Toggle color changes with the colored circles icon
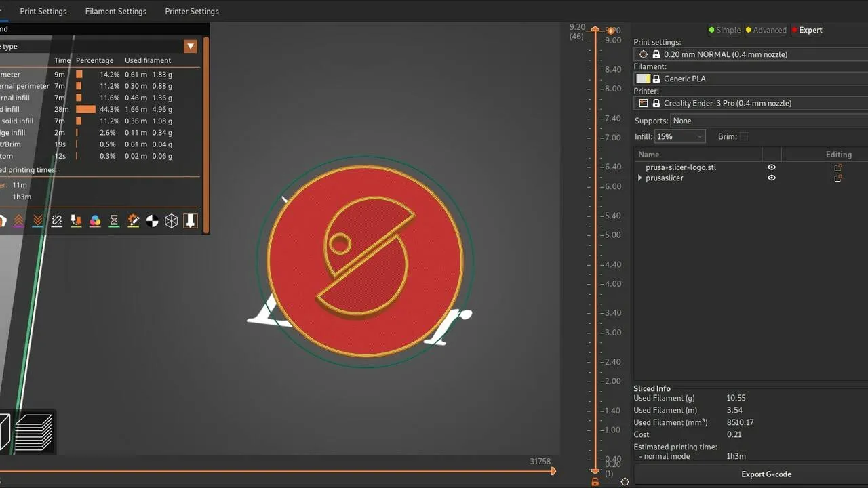The height and width of the screenshot is (488, 868). pos(95,220)
